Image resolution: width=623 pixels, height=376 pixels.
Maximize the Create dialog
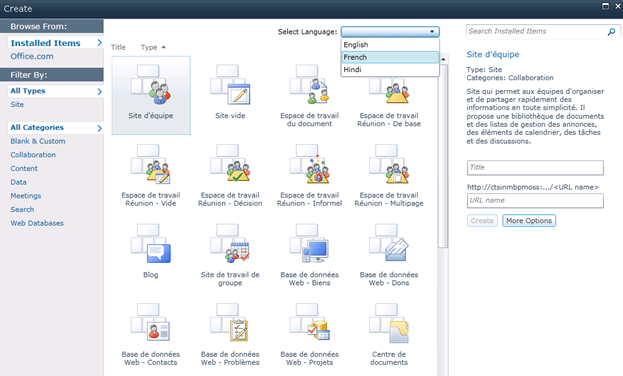click(x=606, y=6)
